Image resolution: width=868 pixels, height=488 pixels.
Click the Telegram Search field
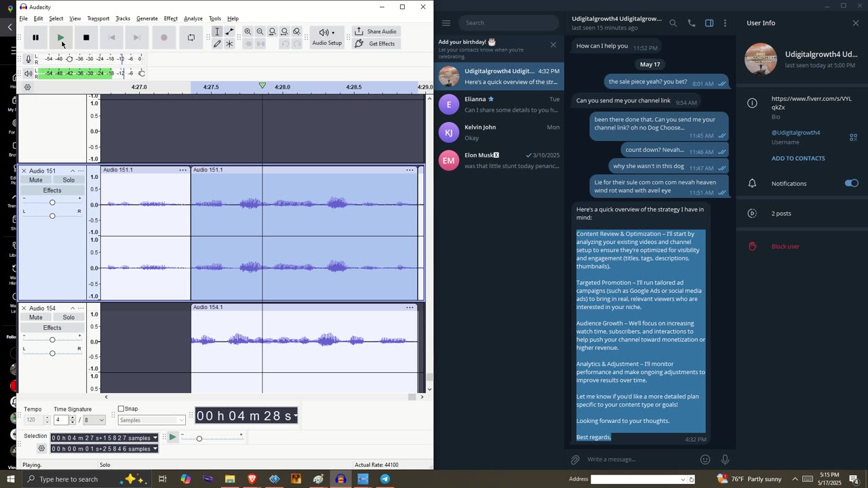tap(509, 23)
